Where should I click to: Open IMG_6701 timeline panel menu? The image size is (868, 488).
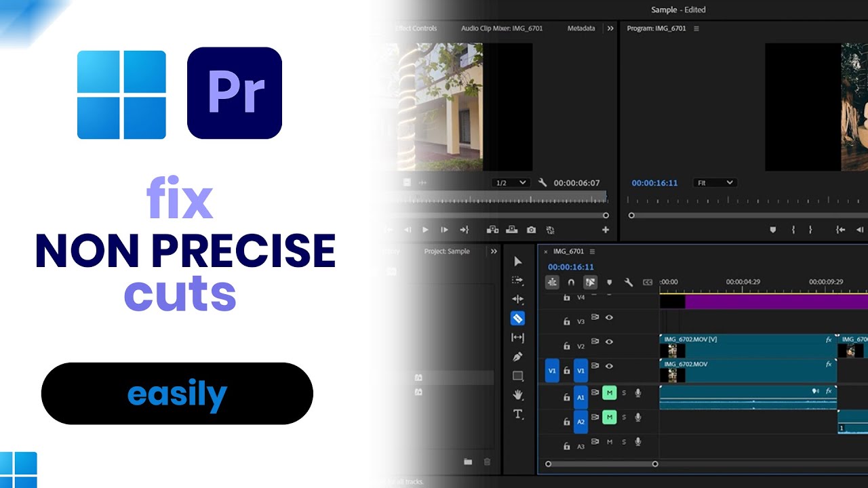click(592, 251)
